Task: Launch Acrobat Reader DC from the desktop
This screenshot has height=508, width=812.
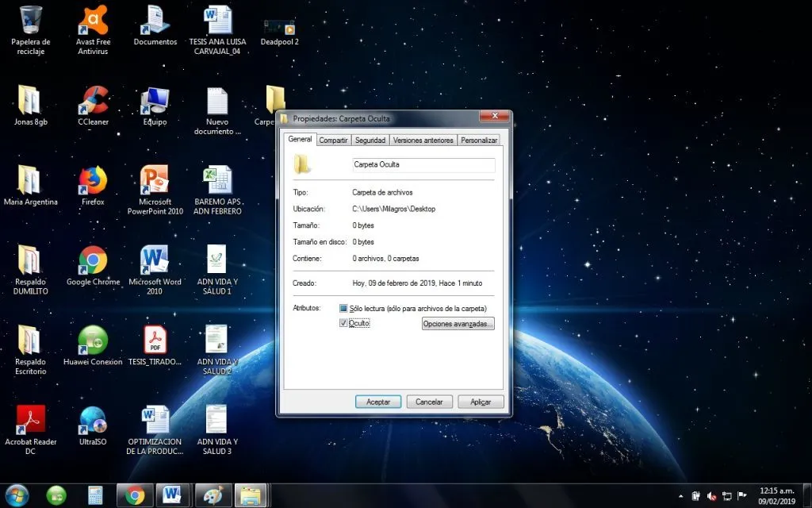Action: [x=31, y=419]
